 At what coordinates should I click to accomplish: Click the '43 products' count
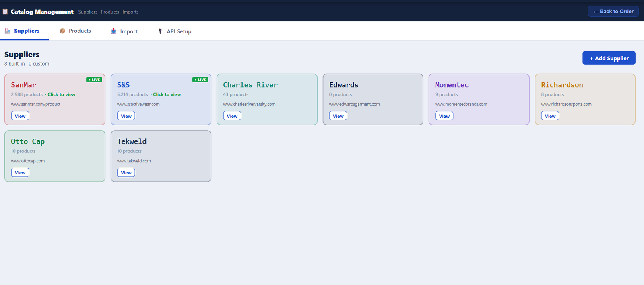point(235,94)
